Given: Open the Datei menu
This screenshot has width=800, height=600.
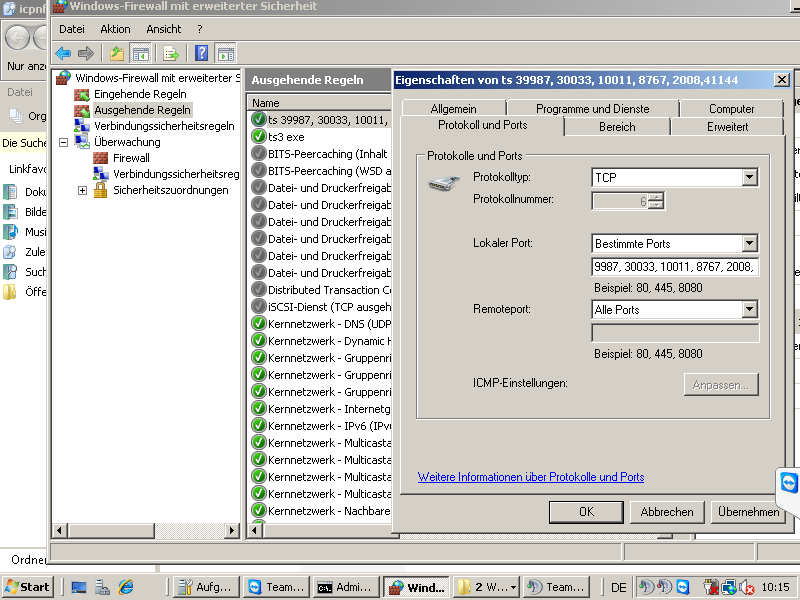Looking at the screenshot, I should coord(71,29).
